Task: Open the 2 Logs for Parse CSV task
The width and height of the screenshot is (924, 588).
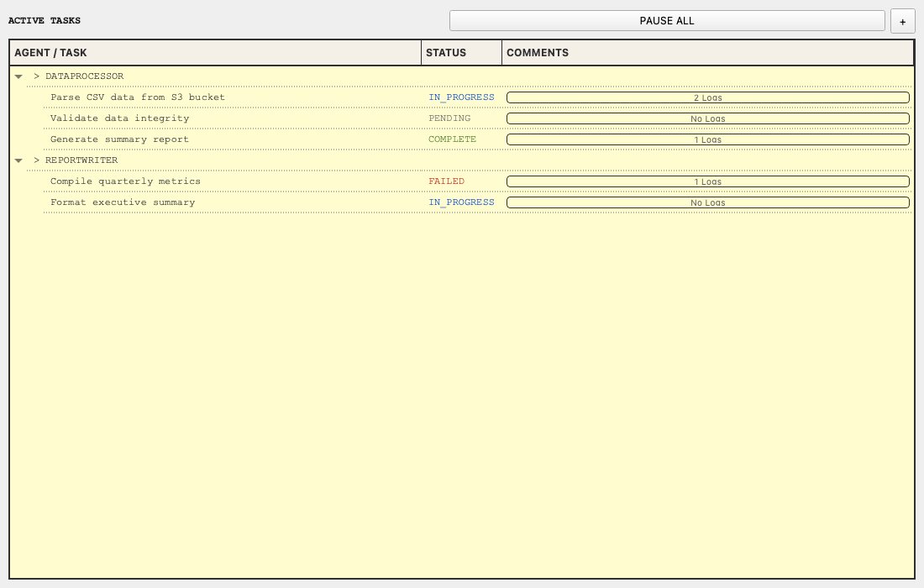Action: click(x=707, y=97)
